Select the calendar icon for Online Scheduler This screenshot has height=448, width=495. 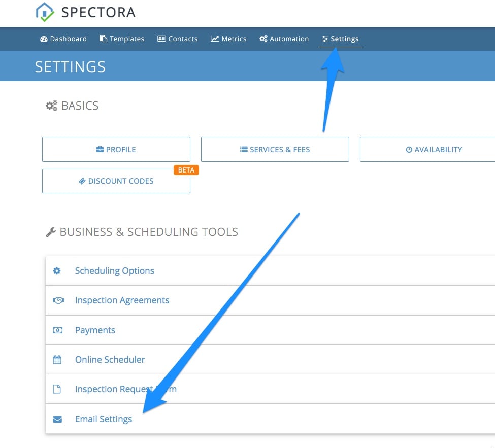[57, 359]
